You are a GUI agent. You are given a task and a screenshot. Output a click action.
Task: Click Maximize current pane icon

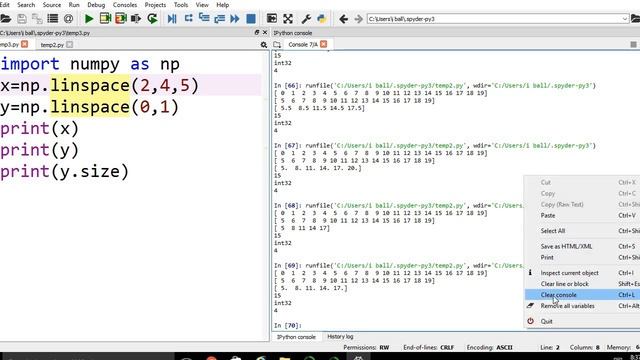coord(271,18)
